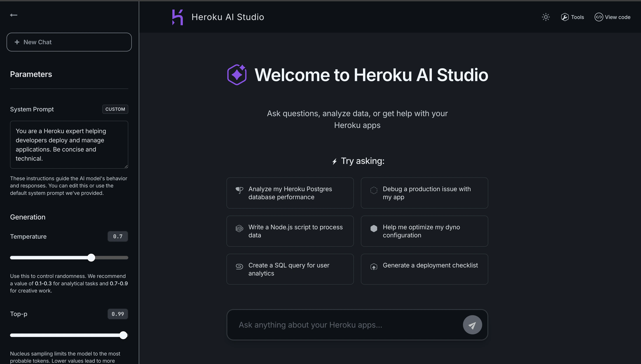Viewport: 641px width, 364px height.
Task: Open the Tools panel via its icon
Action: click(x=564, y=17)
